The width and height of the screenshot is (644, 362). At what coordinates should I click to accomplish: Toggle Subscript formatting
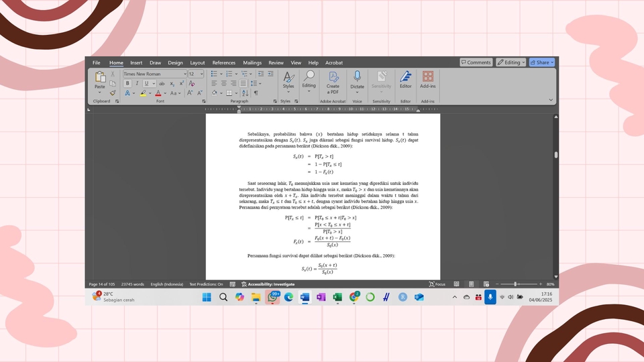coord(172,83)
